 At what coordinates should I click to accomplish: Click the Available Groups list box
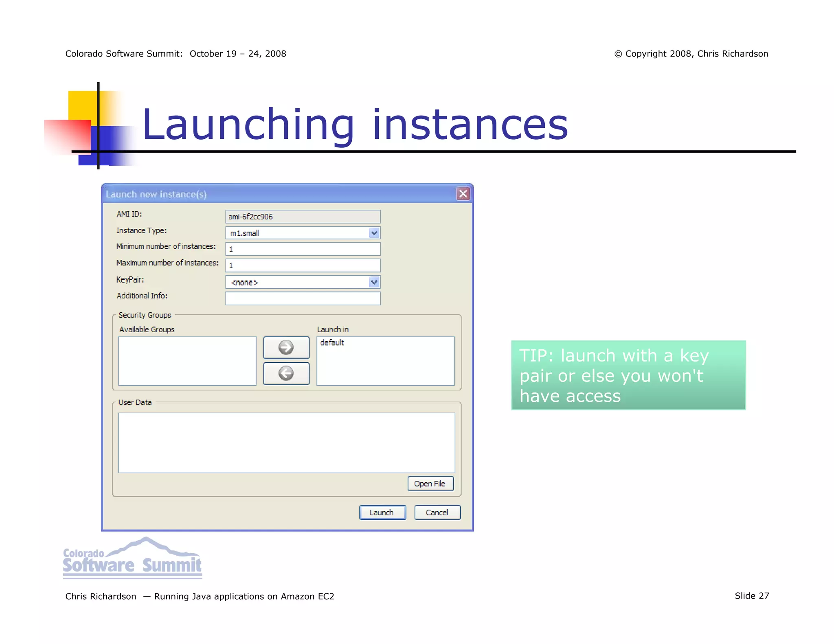187,361
